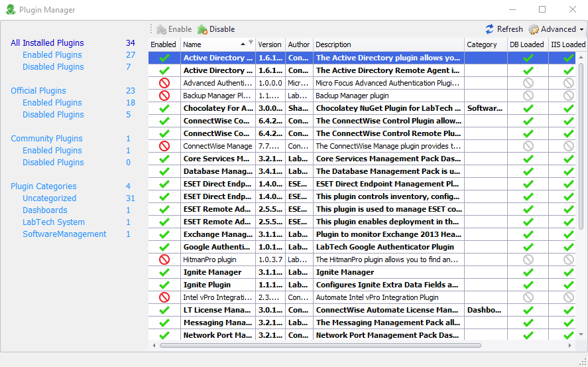Click red disabled icon for HitmanPro plugin
The height and width of the screenshot is (367, 588).
164,259
